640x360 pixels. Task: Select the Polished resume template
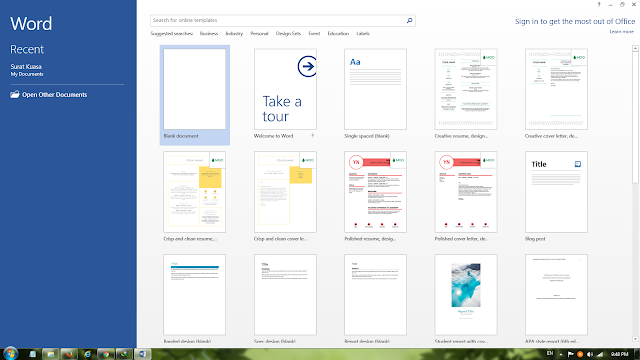coord(375,192)
